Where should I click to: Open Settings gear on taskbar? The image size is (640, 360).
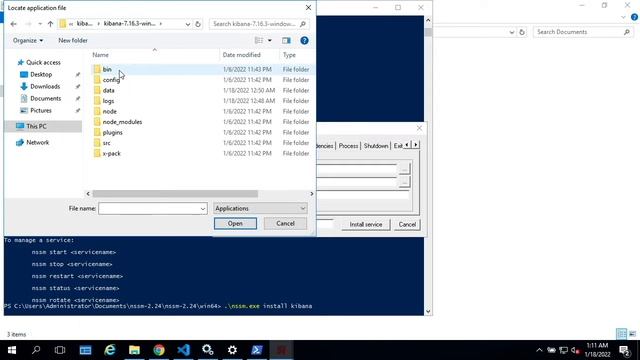point(232,350)
